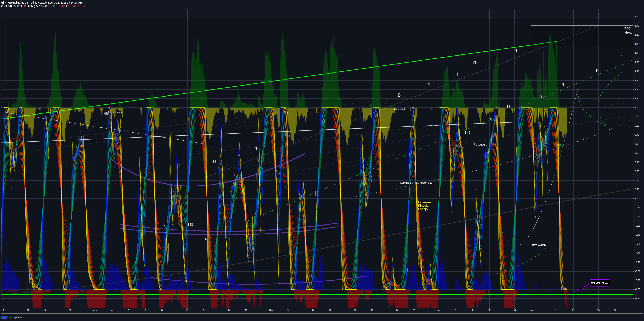Click the '23' date label on the time axis
This screenshot has height=321, width=644.
tap(573, 310)
